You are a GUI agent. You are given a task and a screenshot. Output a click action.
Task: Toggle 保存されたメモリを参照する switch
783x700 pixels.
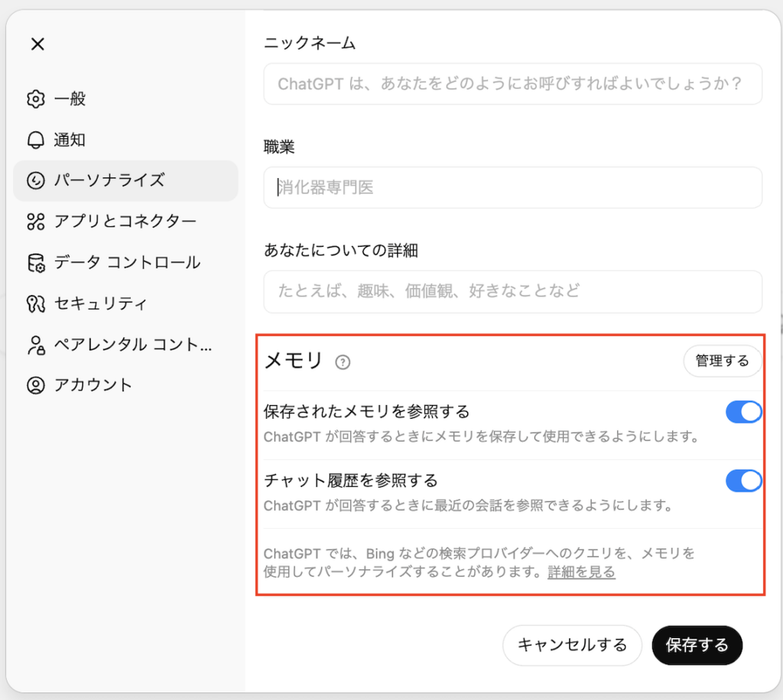[x=743, y=412]
